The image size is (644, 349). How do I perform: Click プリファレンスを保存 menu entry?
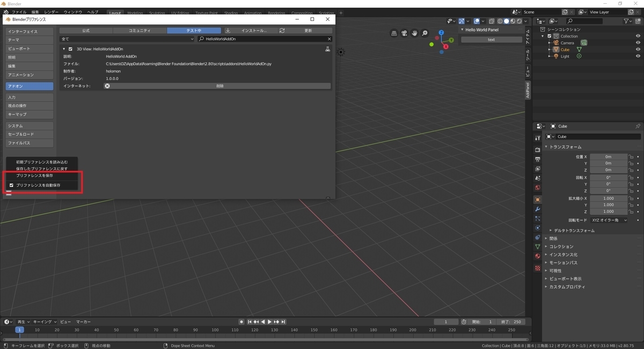[34, 176]
